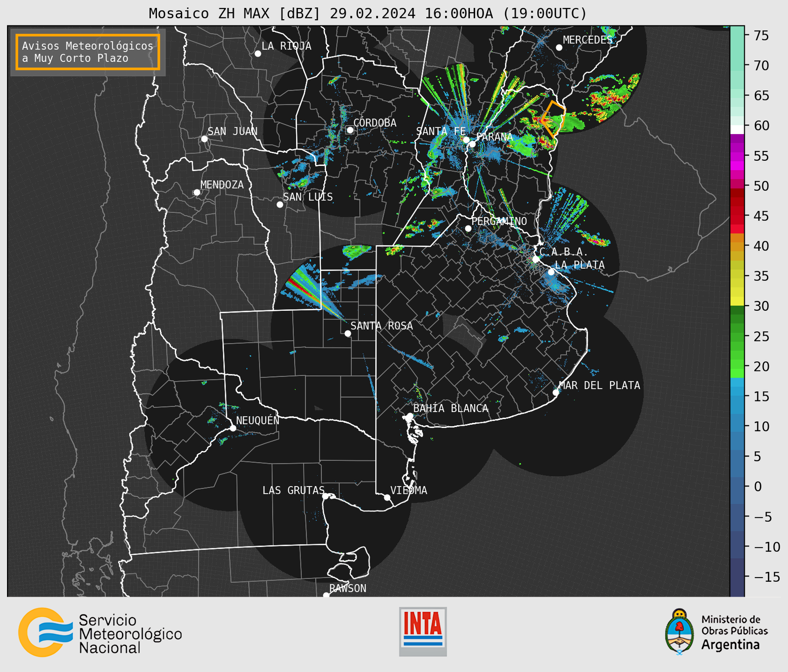Click the Servicio Meteorológico Nacional text
Viewport: 788px width, 672px height.
tap(130, 634)
